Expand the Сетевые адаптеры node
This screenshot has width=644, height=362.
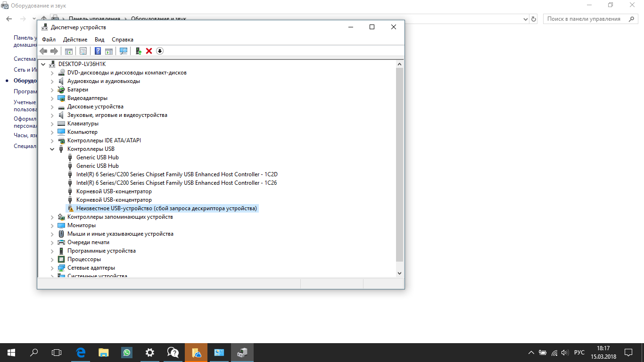tap(52, 268)
